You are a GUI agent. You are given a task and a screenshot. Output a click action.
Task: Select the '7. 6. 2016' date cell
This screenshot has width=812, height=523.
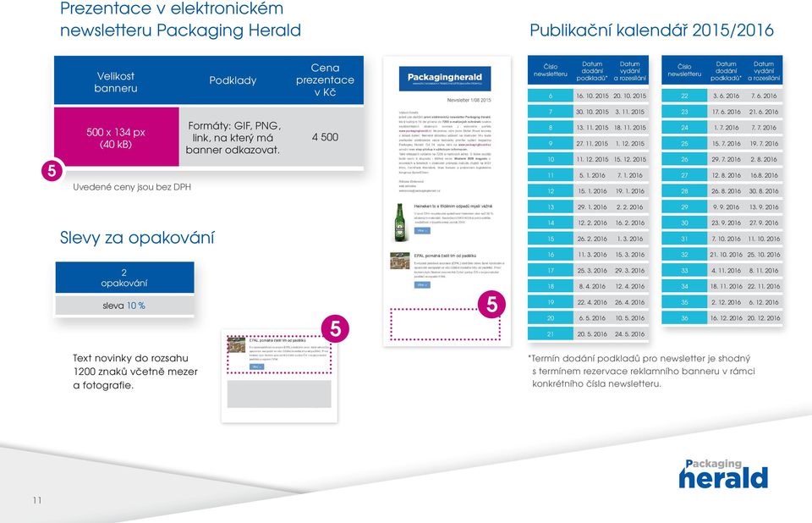point(764,96)
